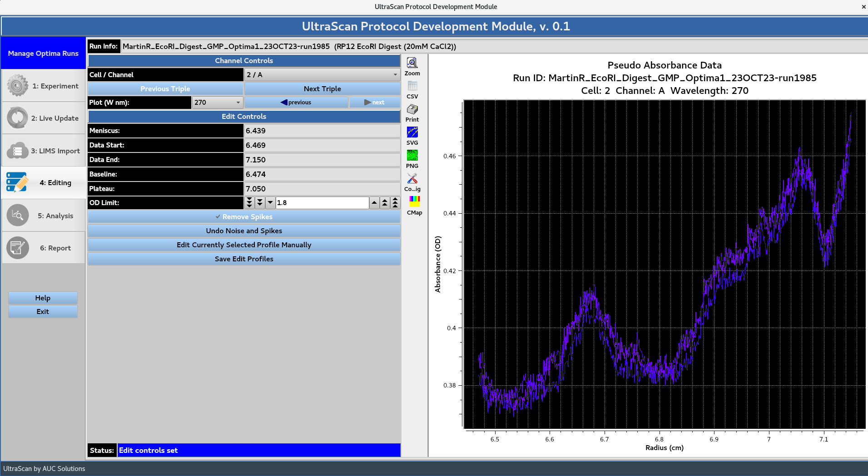Increase OD Limit with the up arrow stepper
Screen dimensions: 868x476
pos(374,202)
